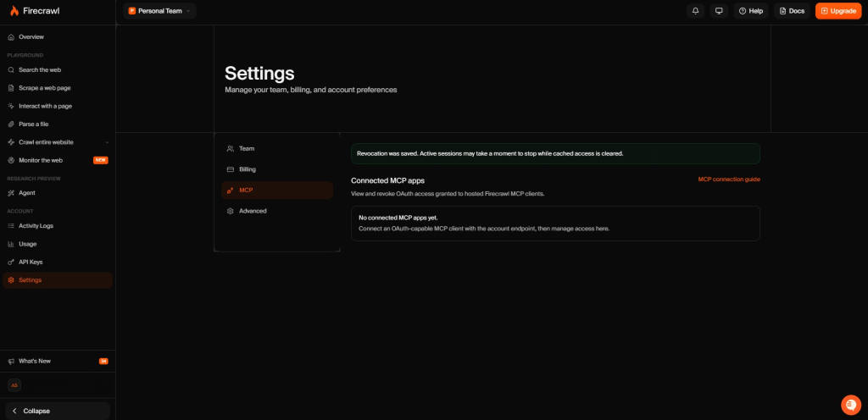Click the Search the web magnifier icon
The image size is (868, 420).
pyautogui.click(x=11, y=70)
